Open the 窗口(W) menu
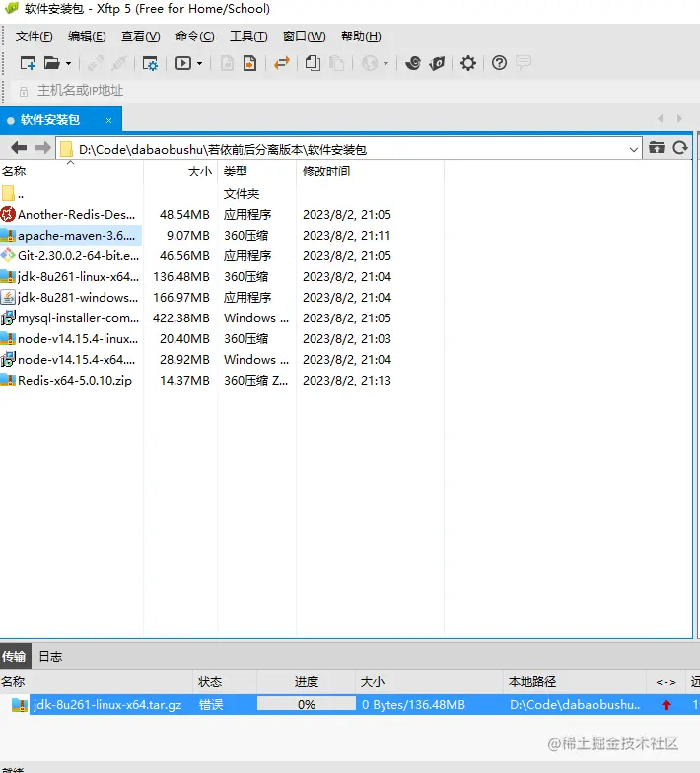700x773 pixels. click(x=304, y=36)
